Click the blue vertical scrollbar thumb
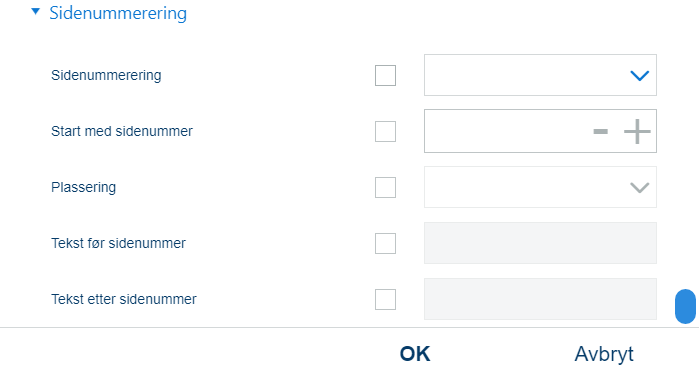The width and height of the screenshot is (699, 372). pyautogui.click(x=685, y=306)
